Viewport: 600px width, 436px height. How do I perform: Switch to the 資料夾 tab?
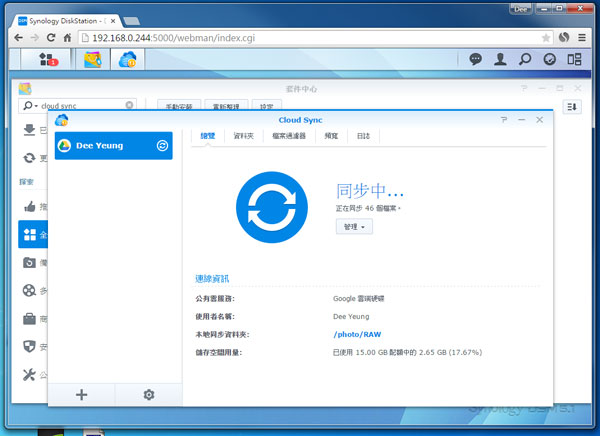coord(243,135)
